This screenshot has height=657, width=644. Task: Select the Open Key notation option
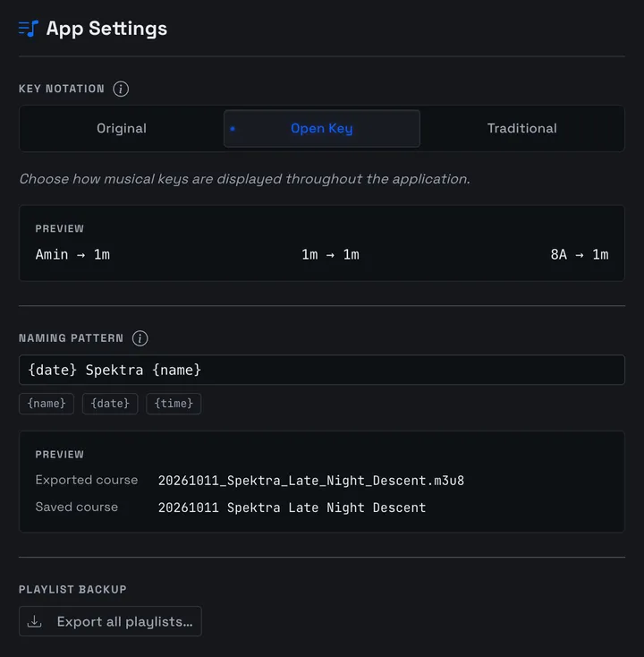click(322, 128)
